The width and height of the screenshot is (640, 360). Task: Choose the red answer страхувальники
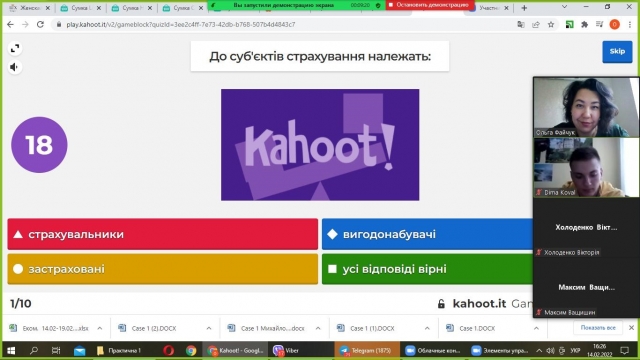click(x=162, y=234)
